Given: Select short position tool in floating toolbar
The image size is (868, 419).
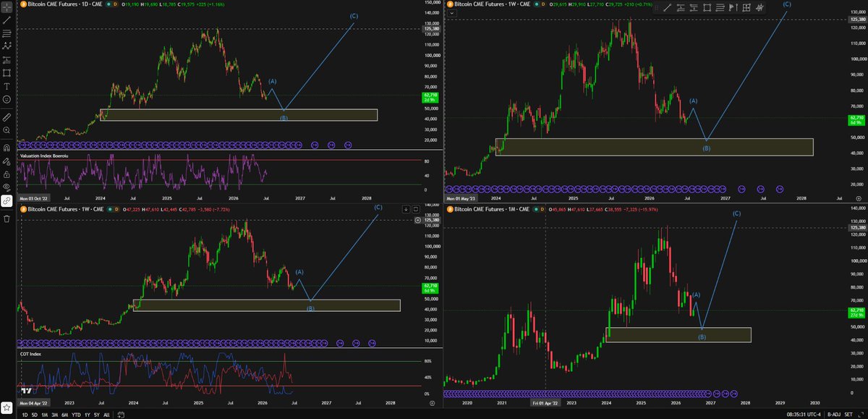Looking at the screenshot, I should [x=694, y=7].
